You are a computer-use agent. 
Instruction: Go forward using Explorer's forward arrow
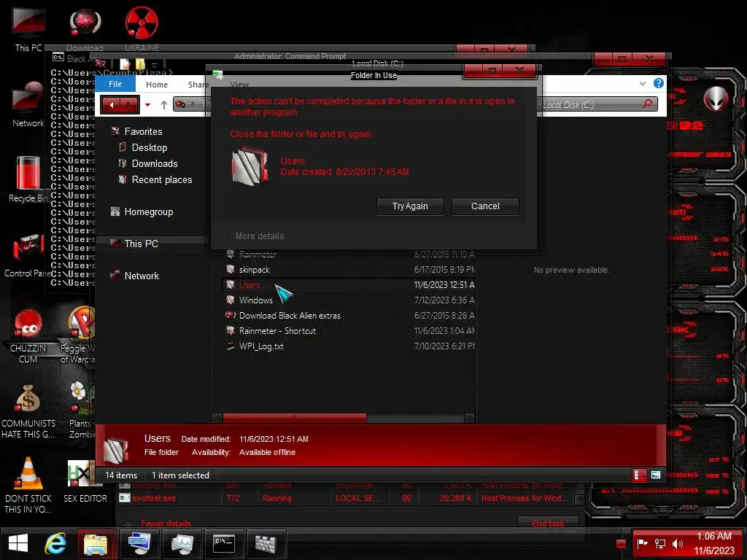click(x=130, y=105)
